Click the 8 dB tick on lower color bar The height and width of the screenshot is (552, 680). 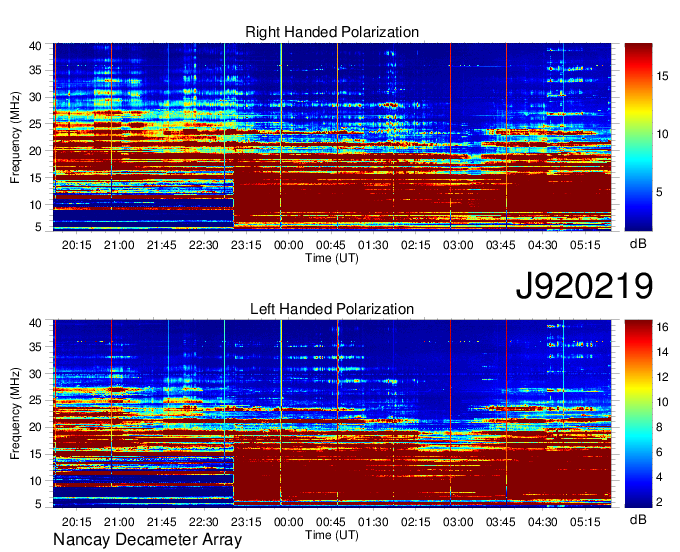click(x=659, y=427)
